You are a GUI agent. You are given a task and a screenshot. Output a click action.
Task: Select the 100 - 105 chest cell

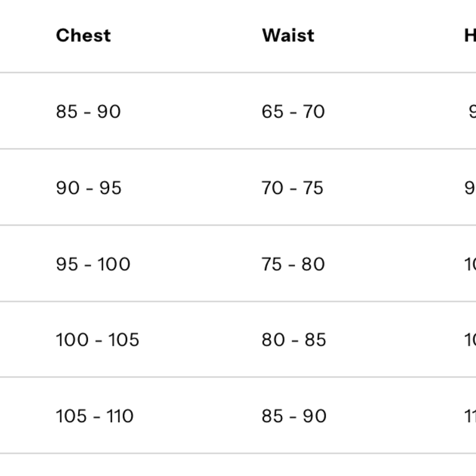tap(97, 340)
